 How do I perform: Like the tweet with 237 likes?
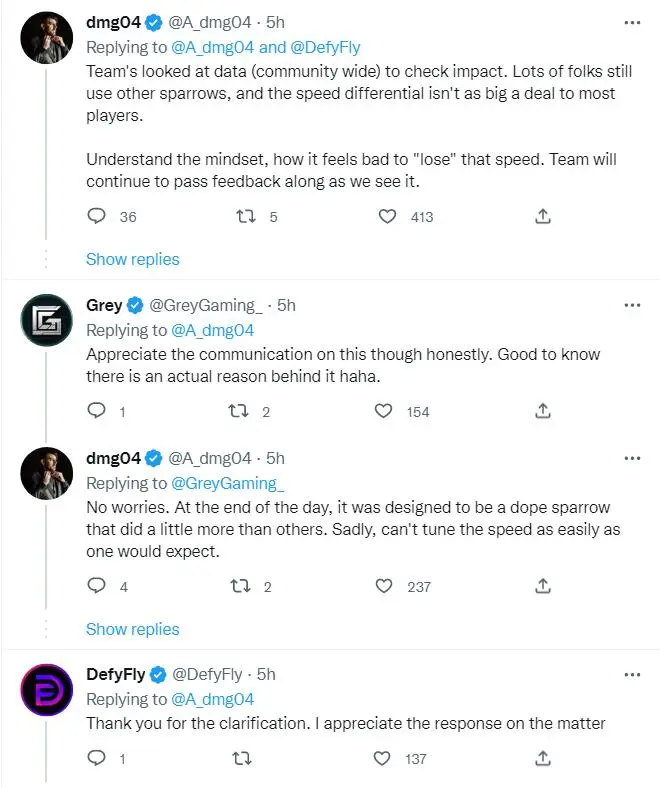tap(382, 586)
